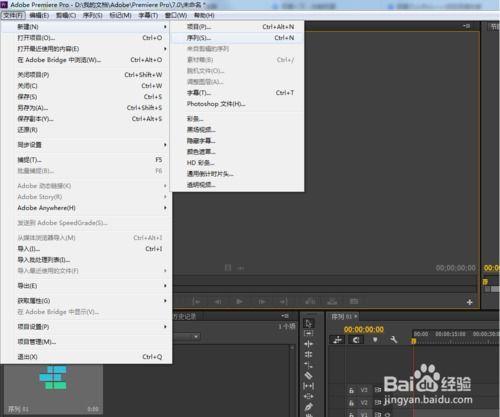This screenshot has height=417, width=500.
Task: Choose 序列(S)... Ctrl+N in submenu
Action: point(237,38)
